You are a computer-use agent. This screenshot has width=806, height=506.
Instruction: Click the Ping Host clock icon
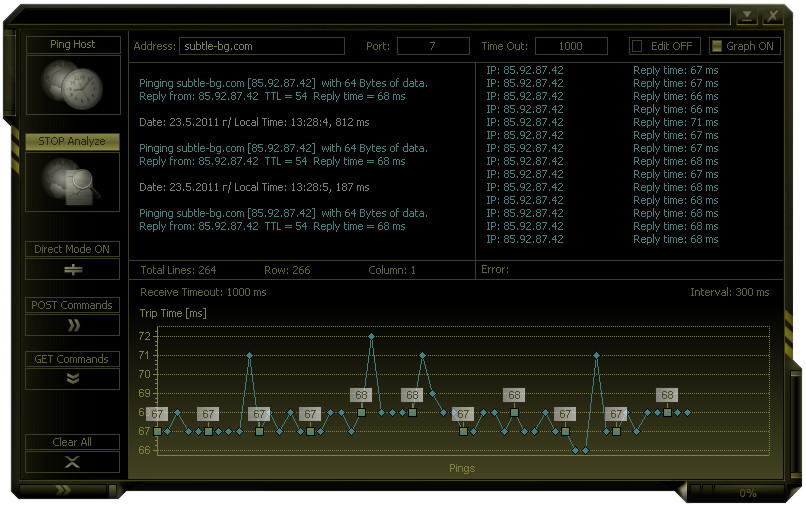[x=72, y=86]
